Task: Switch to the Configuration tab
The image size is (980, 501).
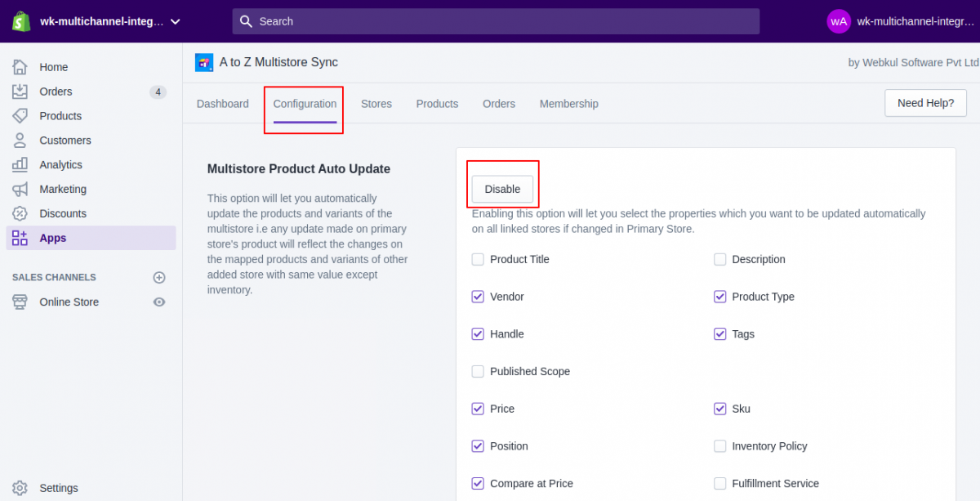Action: tap(305, 104)
